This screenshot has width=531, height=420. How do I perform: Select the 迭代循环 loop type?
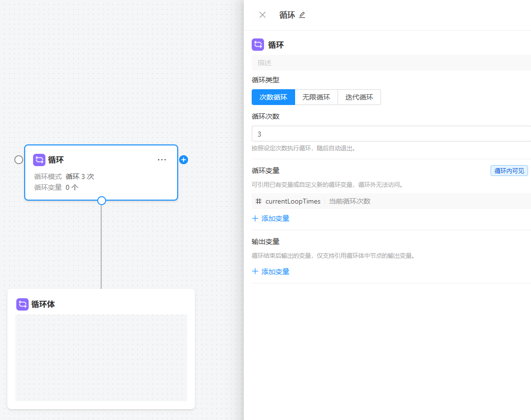tap(359, 97)
